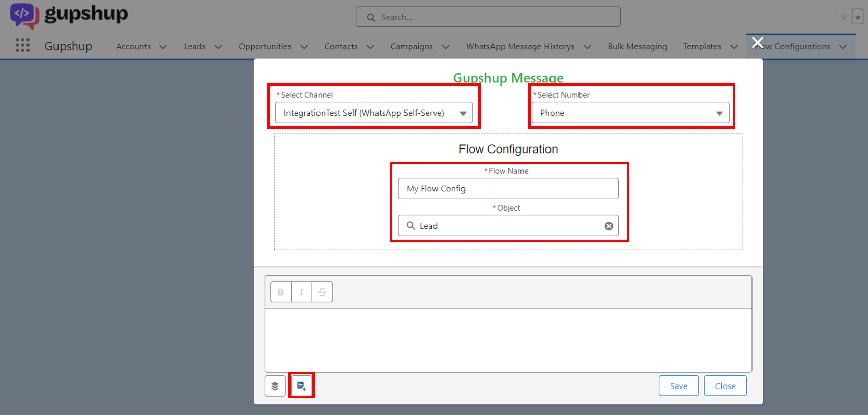Click the Flow Name input field
This screenshot has height=415, width=868.
click(x=508, y=188)
